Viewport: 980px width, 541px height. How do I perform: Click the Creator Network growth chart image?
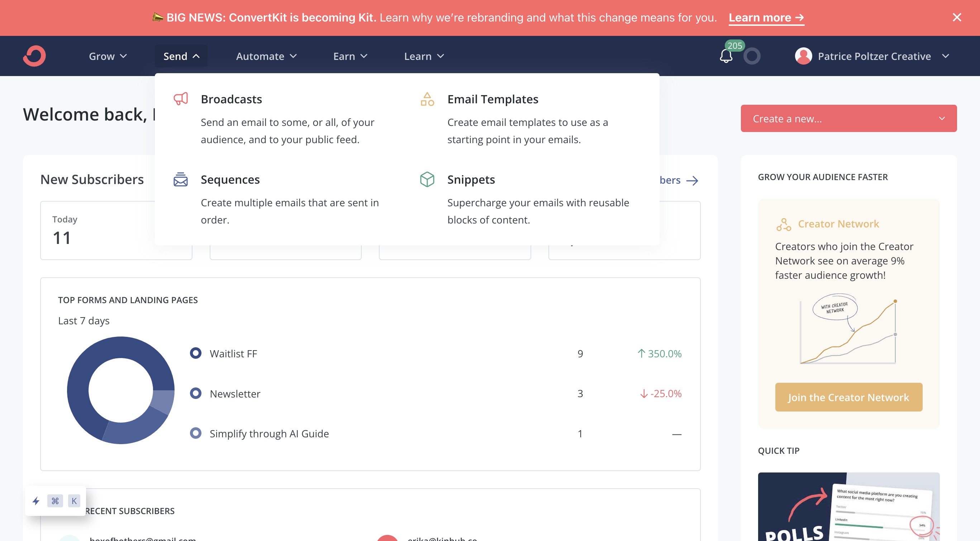pyautogui.click(x=848, y=329)
